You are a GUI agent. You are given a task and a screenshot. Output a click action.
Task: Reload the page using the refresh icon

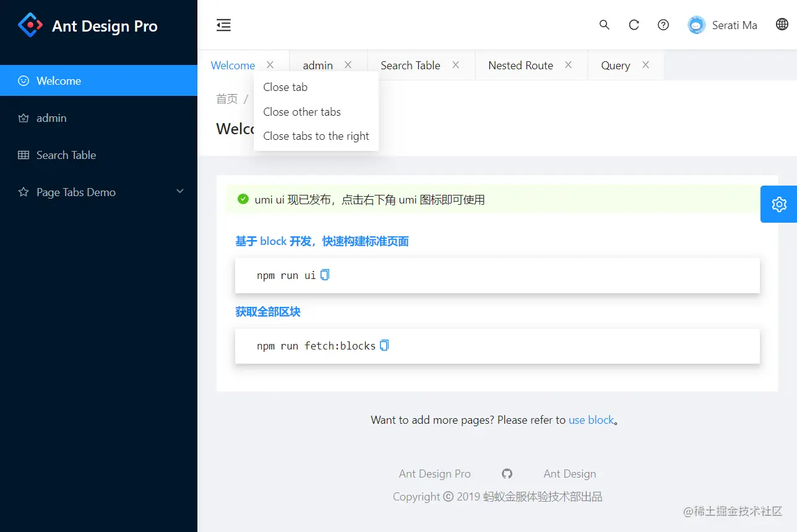tap(634, 25)
